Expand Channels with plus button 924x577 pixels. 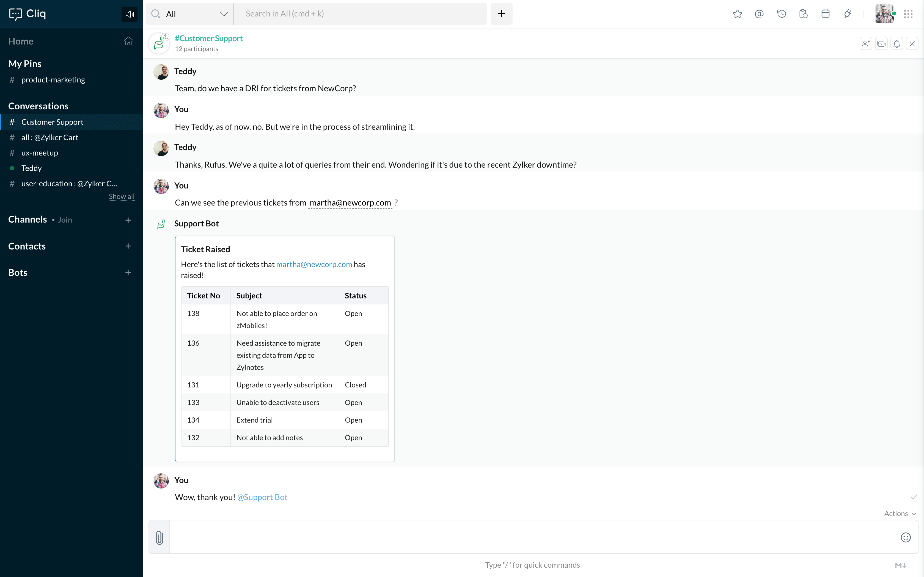(128, 220)
